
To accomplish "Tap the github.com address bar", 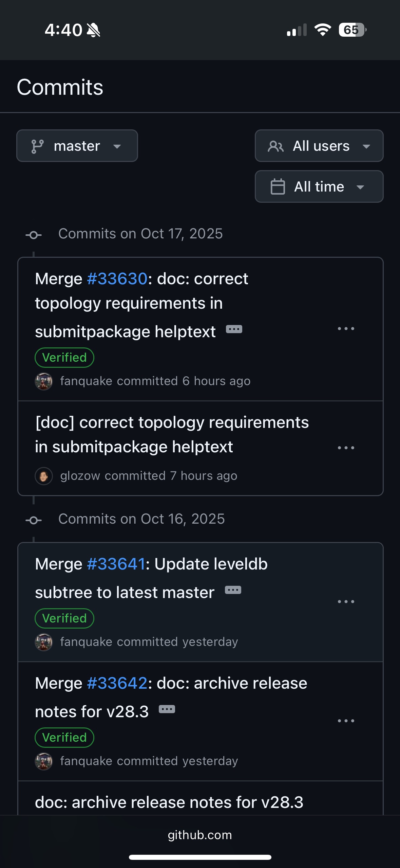I will click(x=200, y=835).
